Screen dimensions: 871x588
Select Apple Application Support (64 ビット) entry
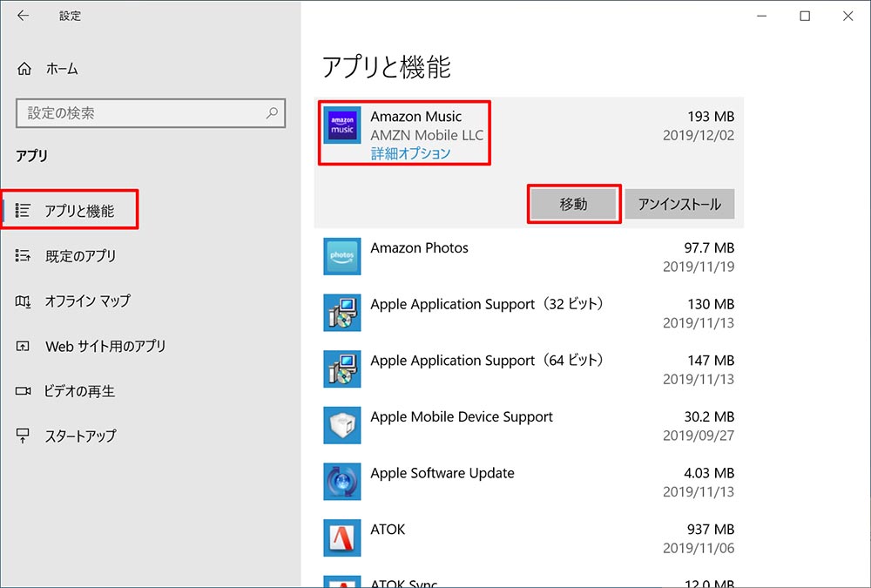529,368
